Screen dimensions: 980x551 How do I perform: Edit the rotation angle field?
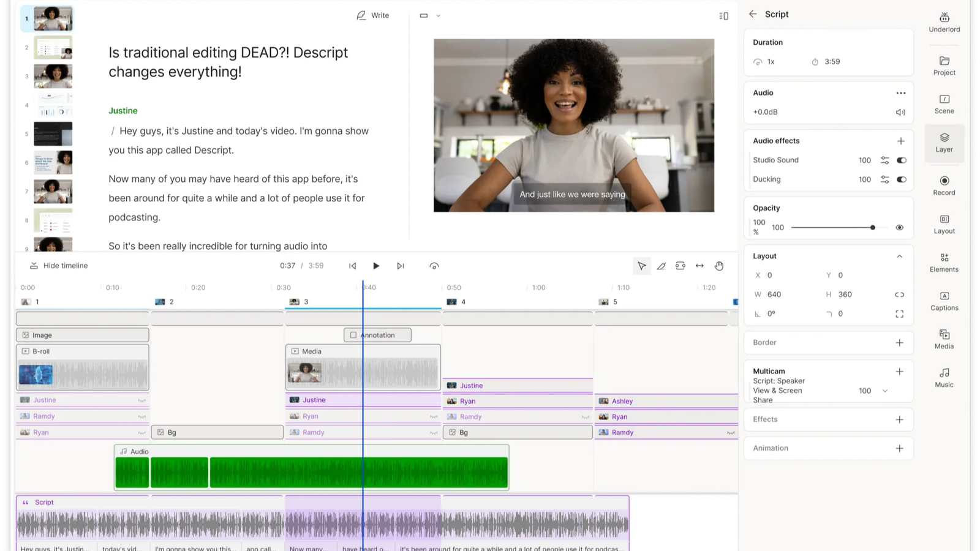click(x=771, y=313)
